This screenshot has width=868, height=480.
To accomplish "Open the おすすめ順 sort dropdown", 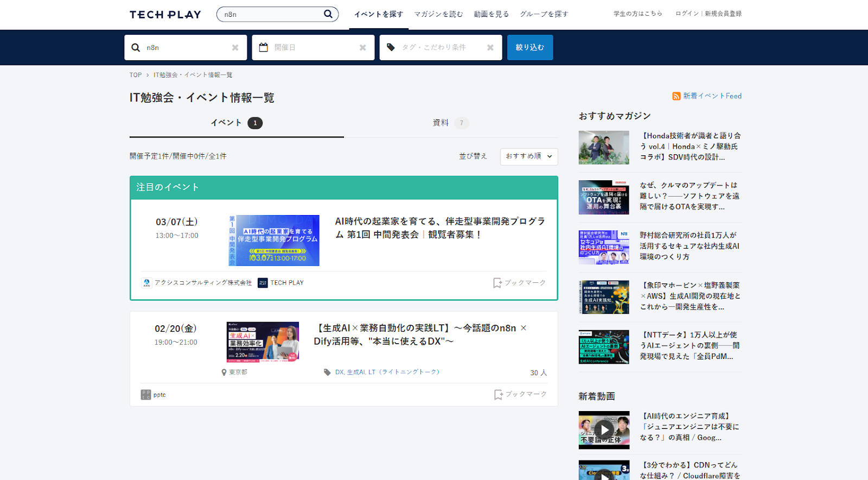I will [528, 156].
